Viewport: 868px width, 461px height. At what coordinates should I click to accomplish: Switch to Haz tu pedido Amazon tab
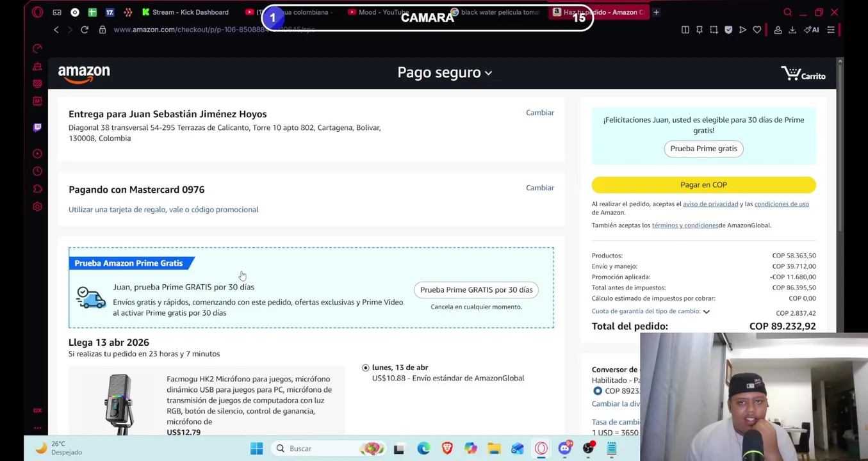coord(599,12)
